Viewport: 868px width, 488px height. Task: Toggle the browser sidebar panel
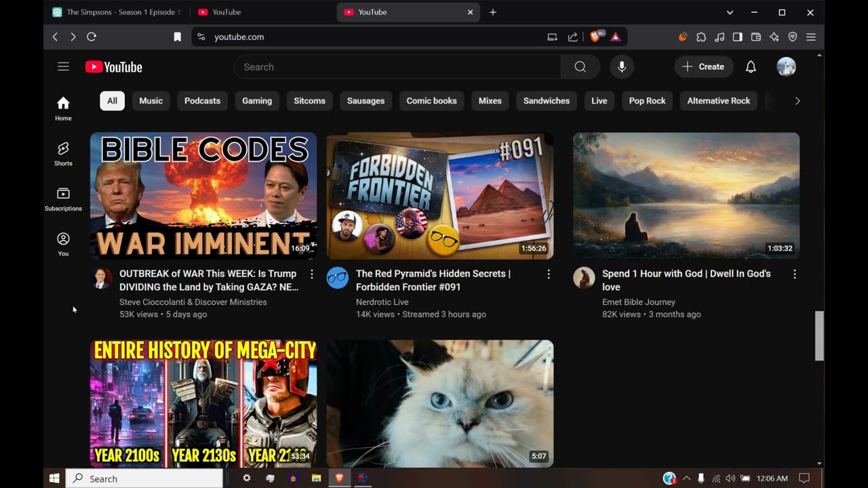click(738, 37)
